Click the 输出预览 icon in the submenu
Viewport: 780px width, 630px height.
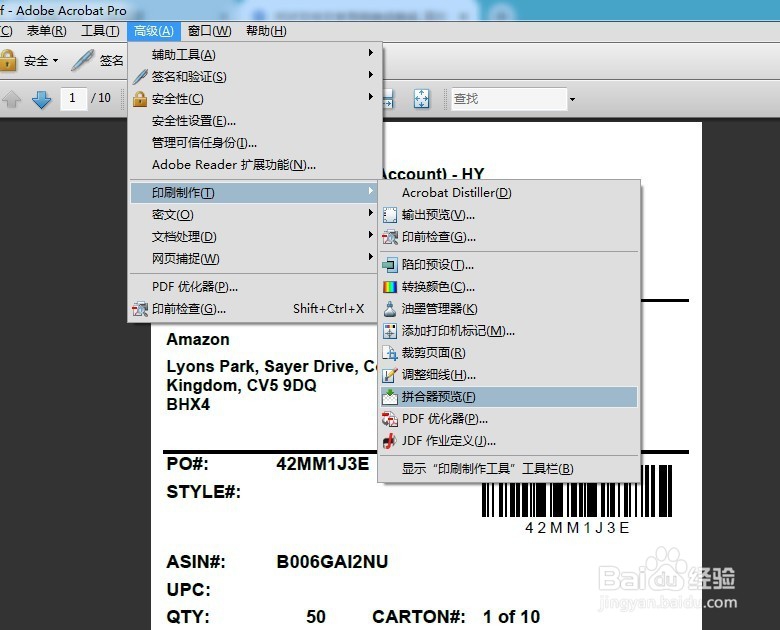coord(390,215)
